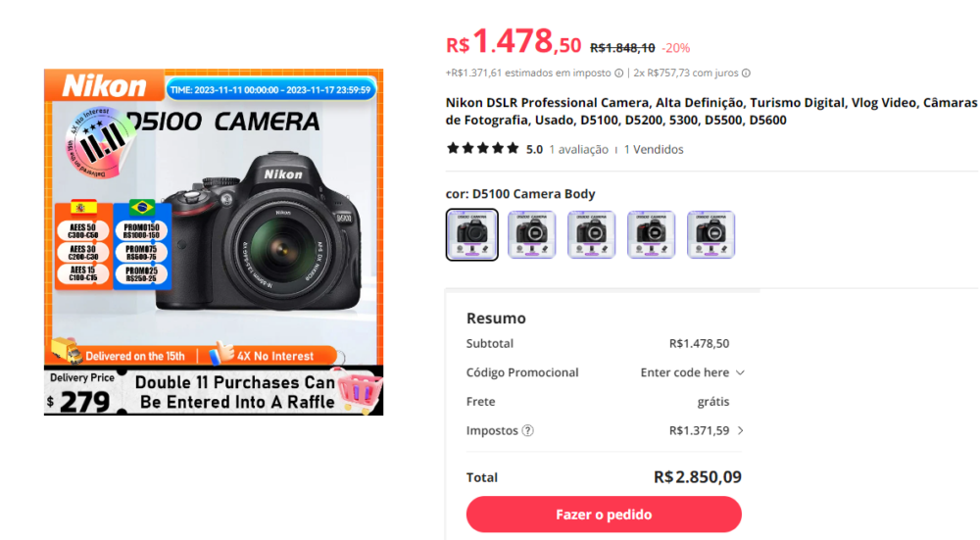Select the first D5100 Camera Body variant thumbnail
This screenshot has height=540, width=980.
[x=471, y=234]
